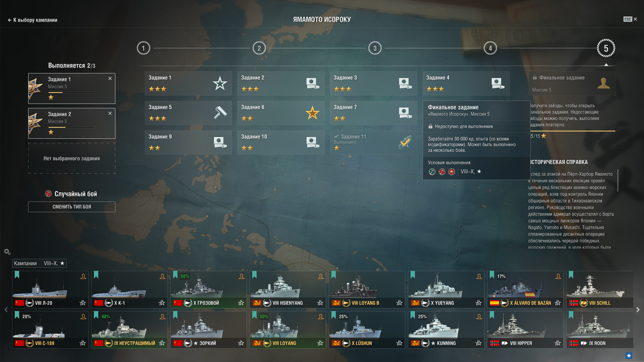This screenshot has height=362, width=644.
Task: Expand ship carousel with right arrow
Action: [638, 310]
